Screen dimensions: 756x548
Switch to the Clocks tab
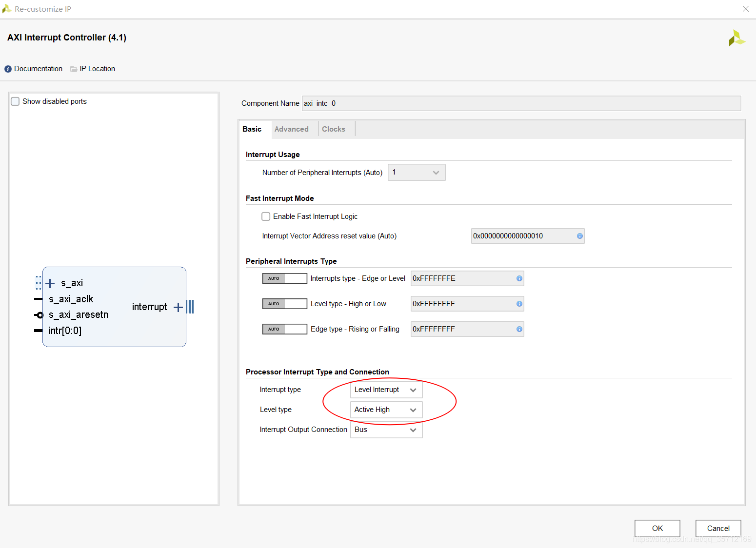click(x=334, y=129)
